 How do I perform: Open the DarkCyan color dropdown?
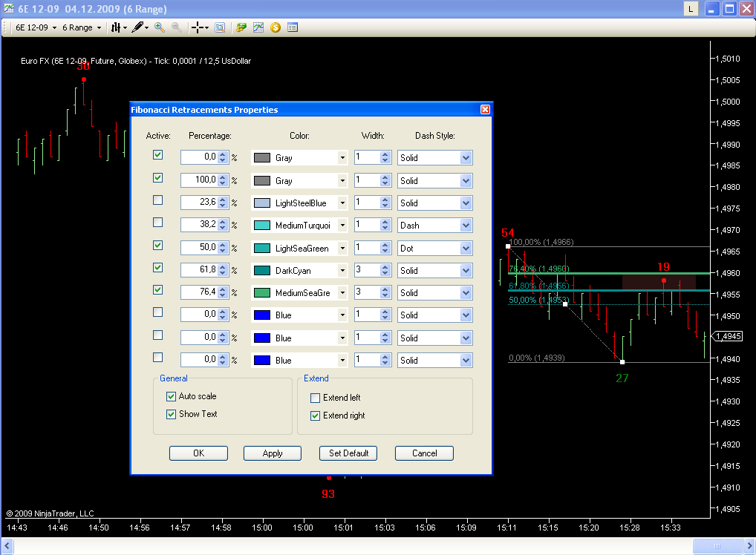click(342, 271)
